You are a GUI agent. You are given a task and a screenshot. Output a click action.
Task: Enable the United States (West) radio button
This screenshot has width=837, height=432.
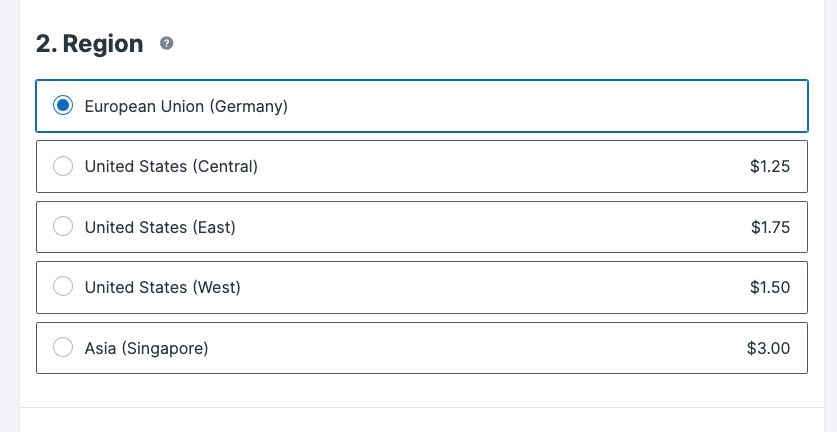[63, 288]
